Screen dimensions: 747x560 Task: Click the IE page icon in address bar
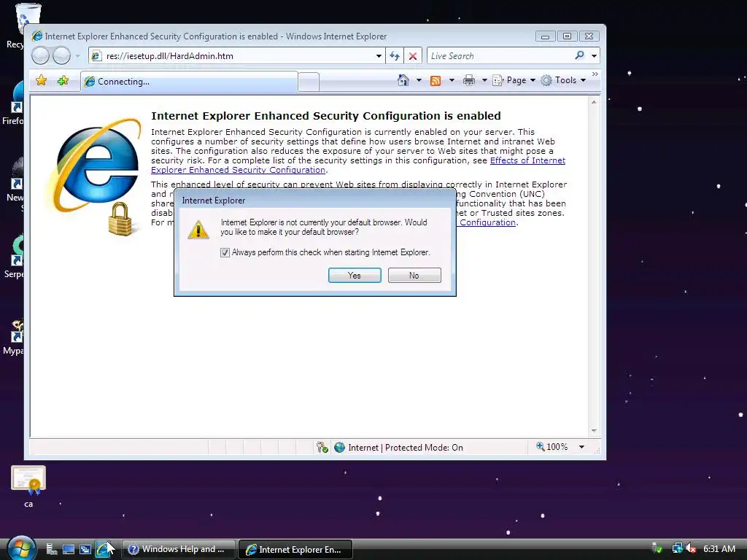point(96,55)
